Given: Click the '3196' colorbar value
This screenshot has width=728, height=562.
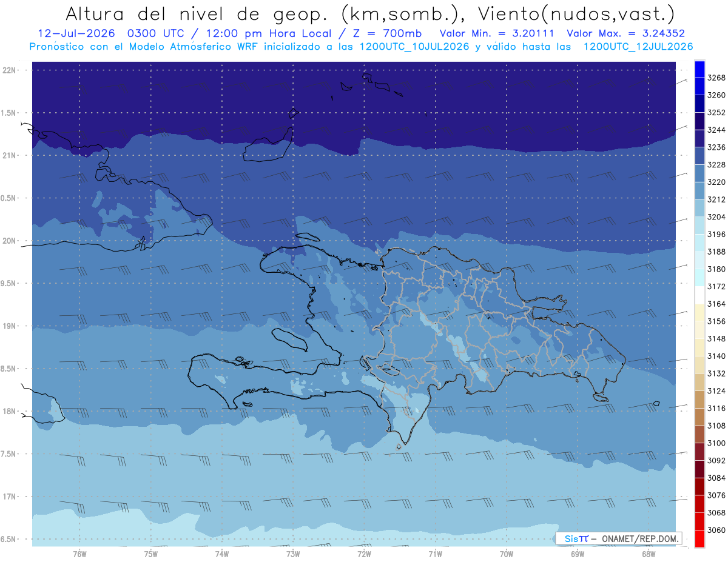Looking at the screenshot, I should pos(716,234).
